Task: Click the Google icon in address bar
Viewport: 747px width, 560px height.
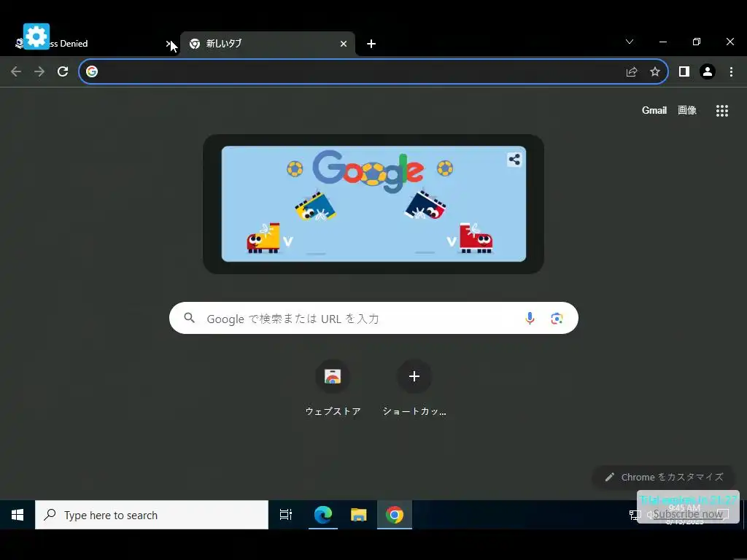Action: click(x=92, y=71)
